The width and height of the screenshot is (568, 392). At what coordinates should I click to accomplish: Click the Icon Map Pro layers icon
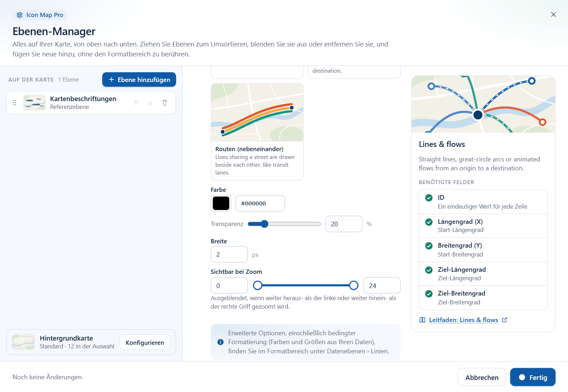pyautogui.click(x=20, y=15)
